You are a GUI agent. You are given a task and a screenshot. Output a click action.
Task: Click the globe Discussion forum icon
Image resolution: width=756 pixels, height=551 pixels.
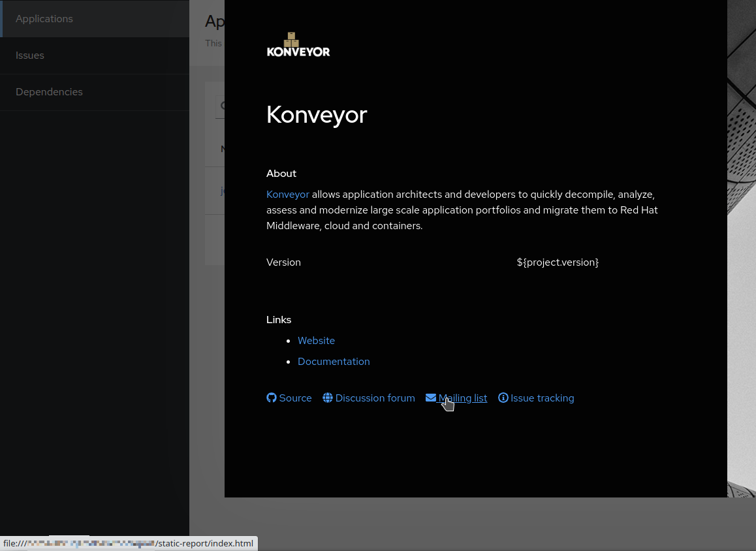click(x=327, y=398)
